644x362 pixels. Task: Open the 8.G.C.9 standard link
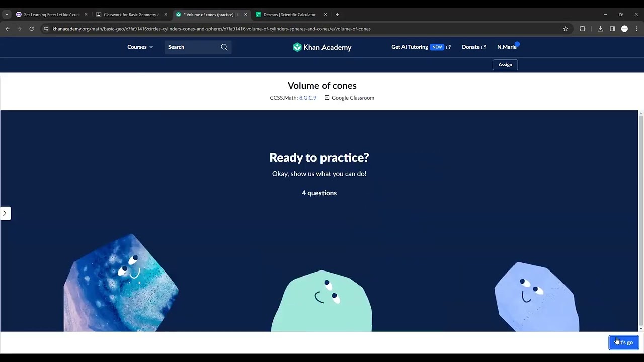click(x=308, y=98)
